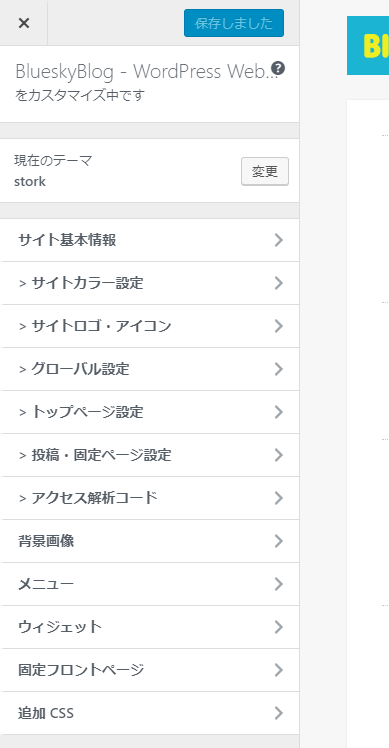The image size is (389, 748).
Task: Open the アクセス解析コード section
Action: (x=150, y=498)
